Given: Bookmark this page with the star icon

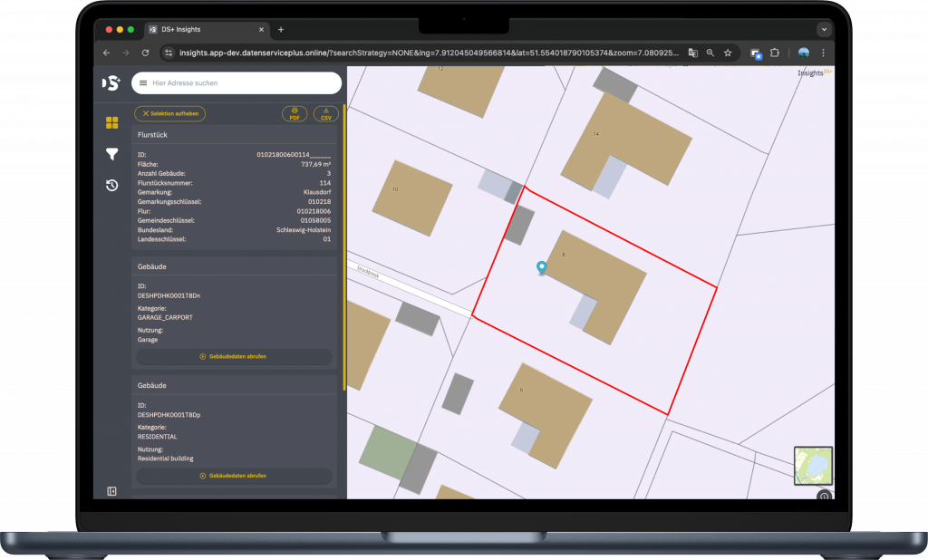Looking at the screenshot, I should (x=728, y=53).
